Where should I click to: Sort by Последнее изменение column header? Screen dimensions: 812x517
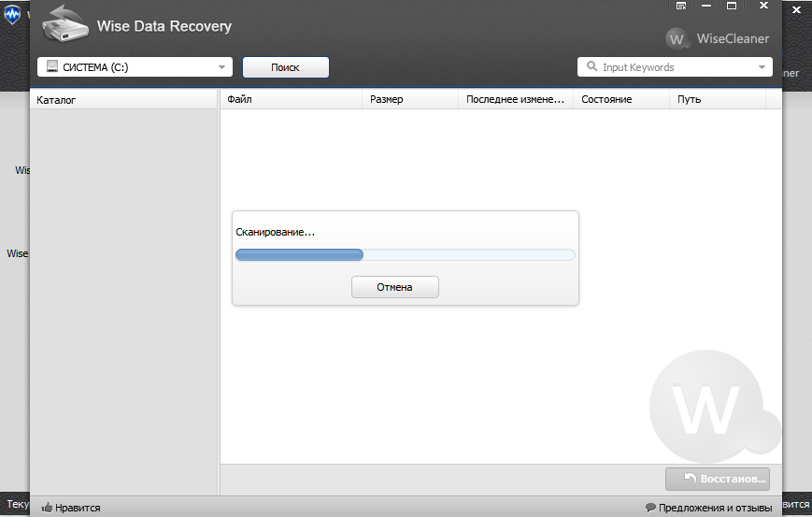coord(516,99)
